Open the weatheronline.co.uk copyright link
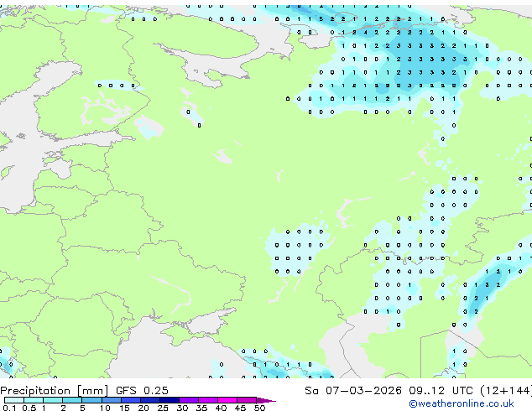 click(x=462, y=403)
